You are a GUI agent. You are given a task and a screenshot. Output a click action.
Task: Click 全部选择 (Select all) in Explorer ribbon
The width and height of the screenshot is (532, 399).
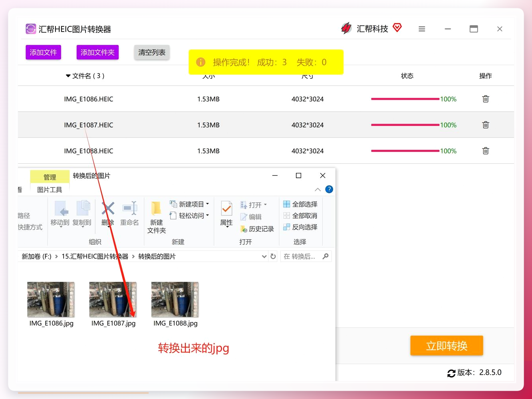(300, 204)
